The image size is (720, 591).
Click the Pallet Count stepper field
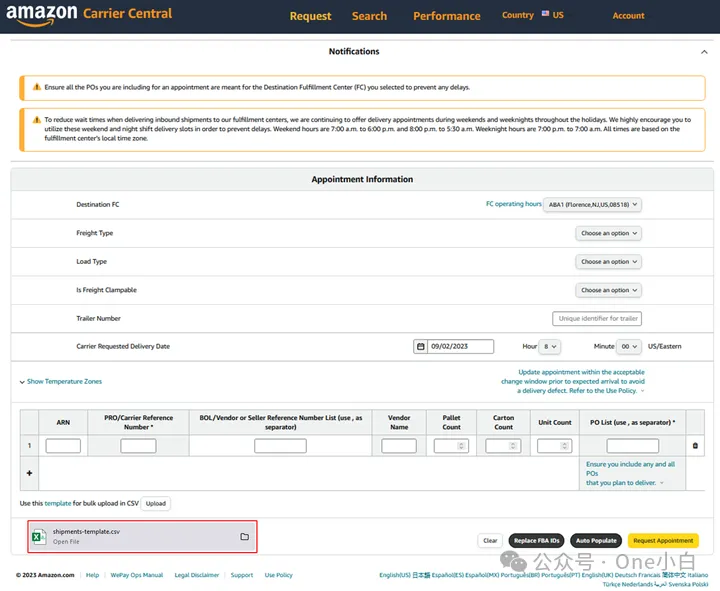451,446
